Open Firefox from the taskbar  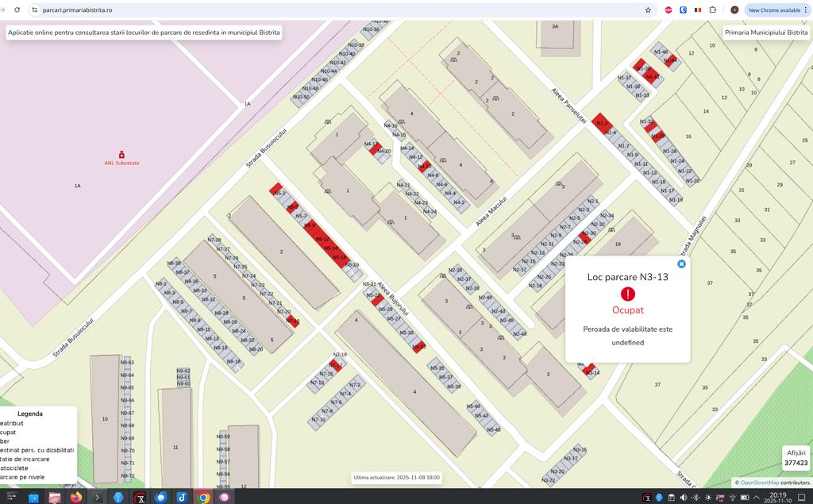point(76,498)
